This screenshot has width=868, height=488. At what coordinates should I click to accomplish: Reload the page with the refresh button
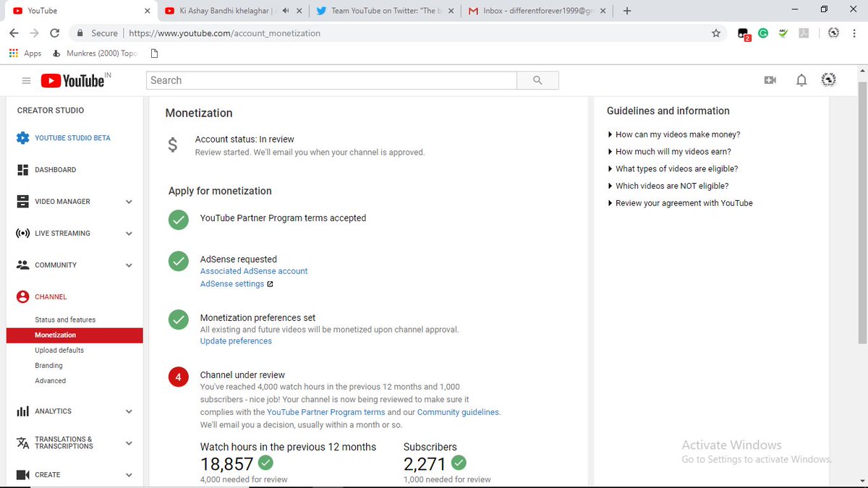[54, 33]
